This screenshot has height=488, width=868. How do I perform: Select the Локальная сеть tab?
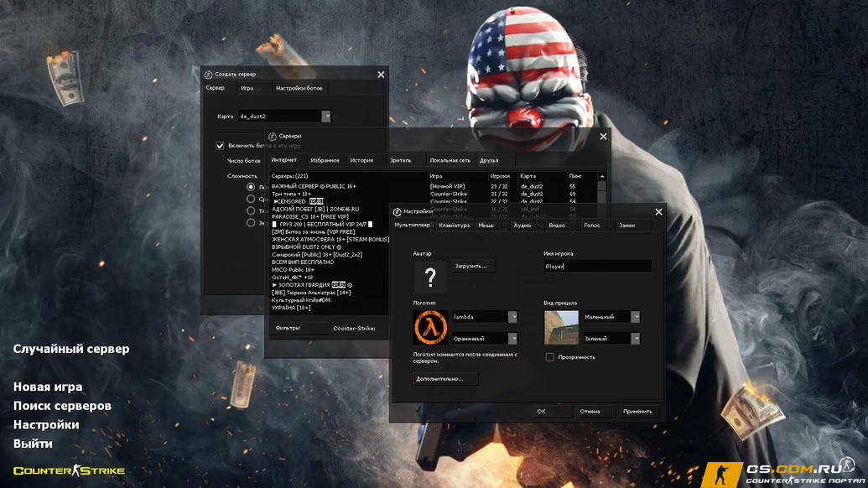[450, 160]
